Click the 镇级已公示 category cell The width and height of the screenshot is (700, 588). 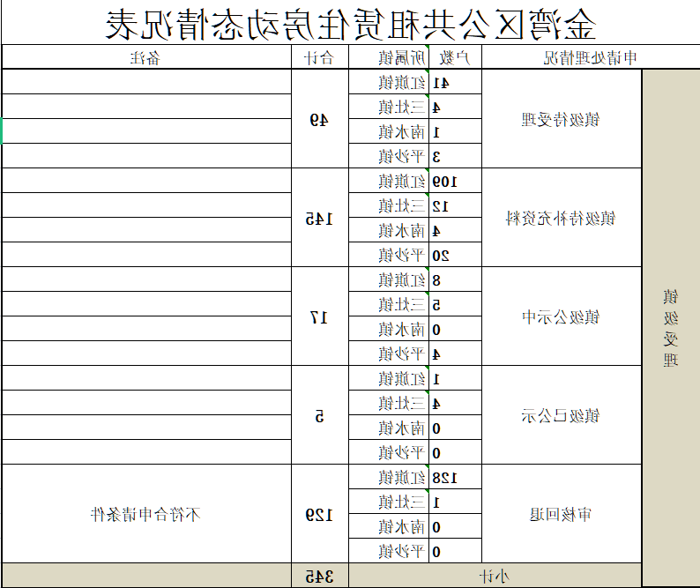pos(562,415)
